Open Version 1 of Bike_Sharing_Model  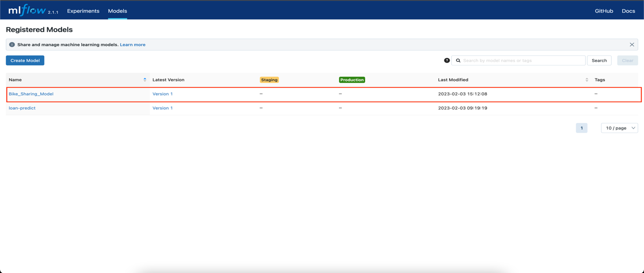(x=163, y=94)
